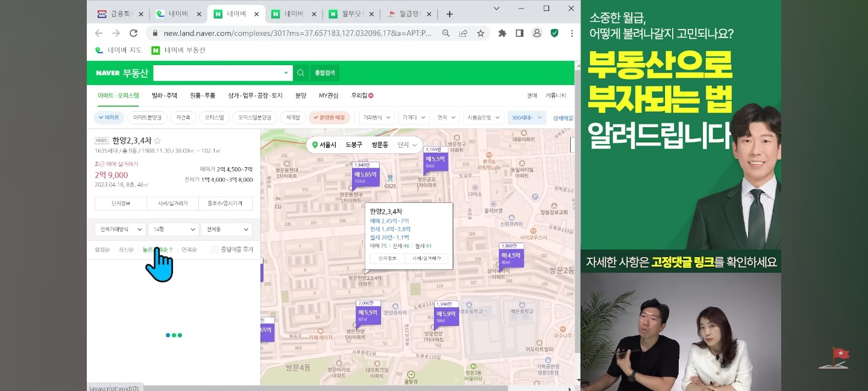Image resolution: width=868 pixels, height=391 pixels.
Task: Toggle the 오피스텔분양권 filter chip
Action: coord(255,118)
